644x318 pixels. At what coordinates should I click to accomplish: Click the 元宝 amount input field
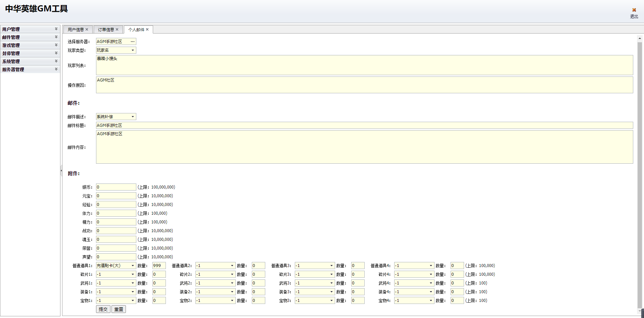116,196
